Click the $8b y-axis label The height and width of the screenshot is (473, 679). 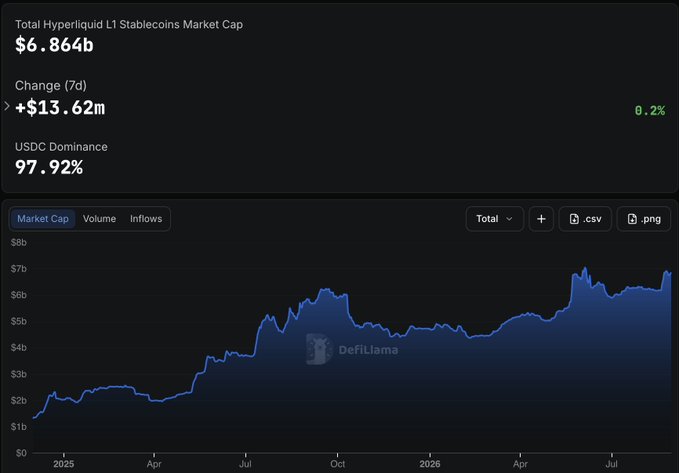[19, 243]
